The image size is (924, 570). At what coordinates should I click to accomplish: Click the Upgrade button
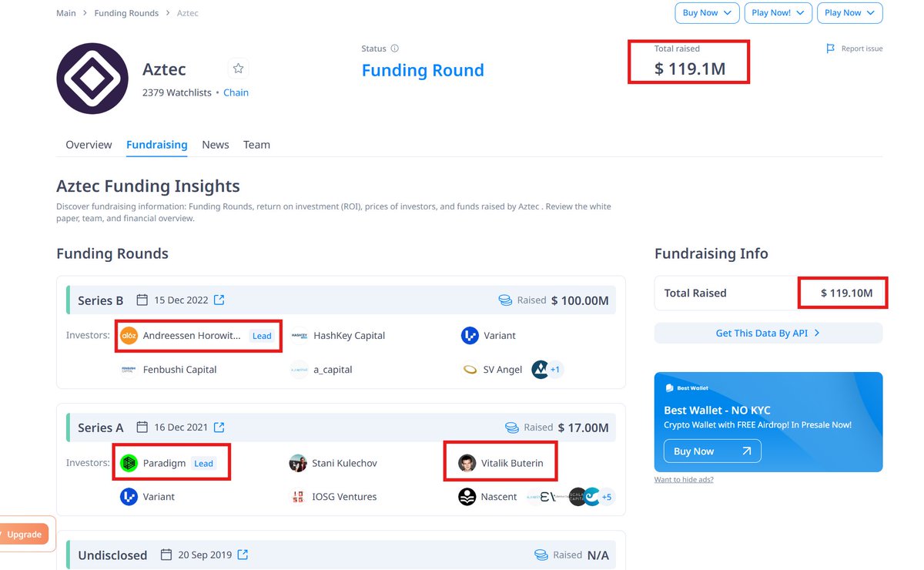(24, 534)
